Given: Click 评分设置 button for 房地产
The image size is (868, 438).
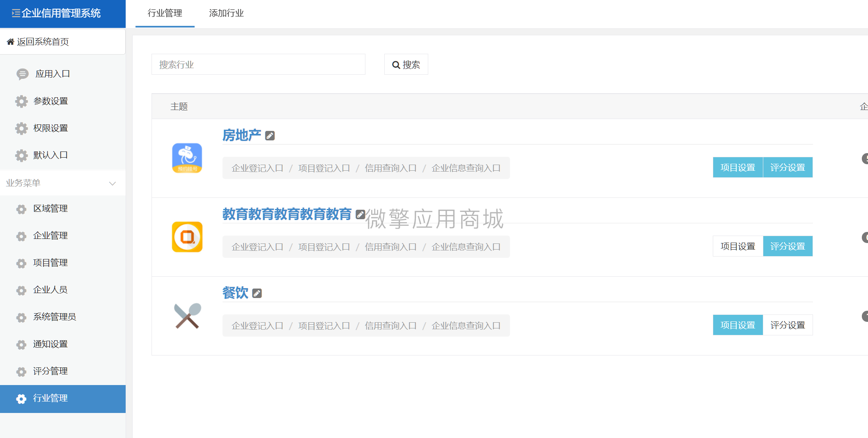Looking at the screenshot, I should [x=788, y=167].
